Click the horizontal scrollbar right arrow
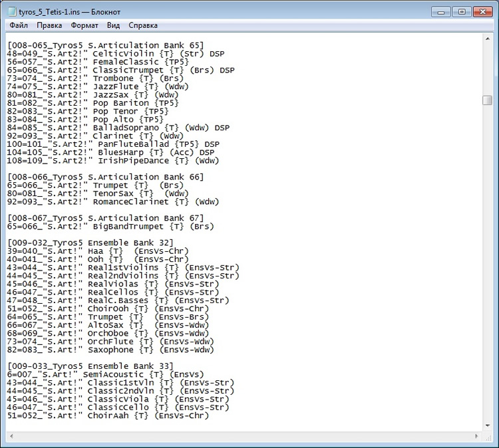The height and width of the screenshot is (448, 499). pyautogui.click(x=476, y=436)
